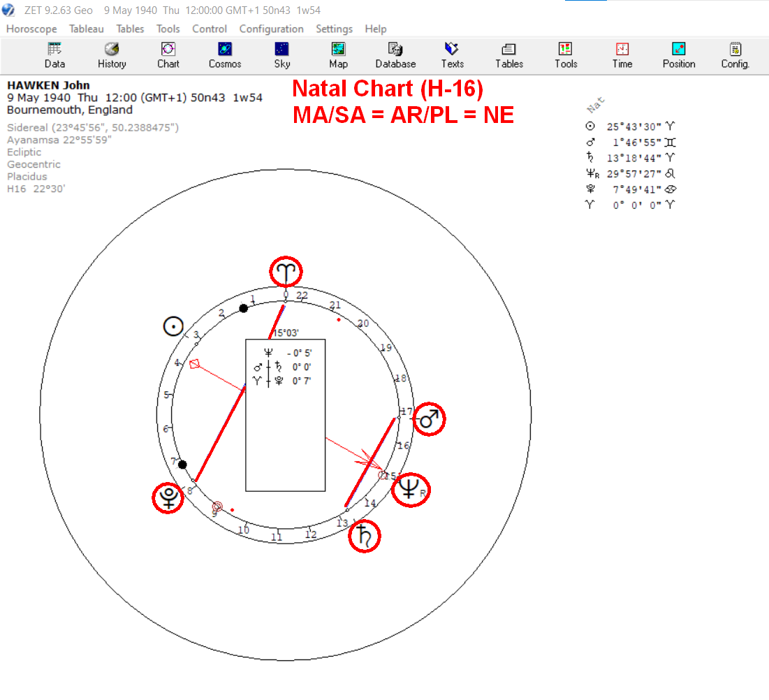Click the Bournemouth, England location text
The width and height of the screenshot is (769, 700).
pyautogui.click(x=70, y=110)
